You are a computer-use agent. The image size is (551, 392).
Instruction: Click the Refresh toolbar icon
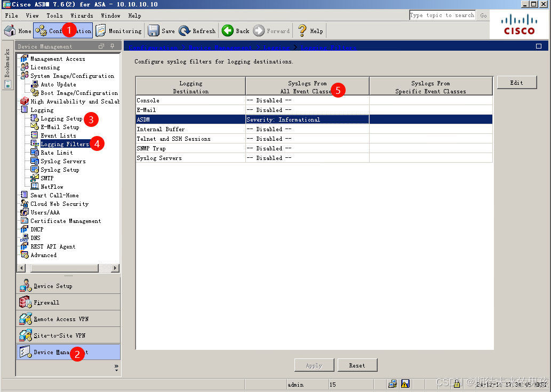coord(185,30)
